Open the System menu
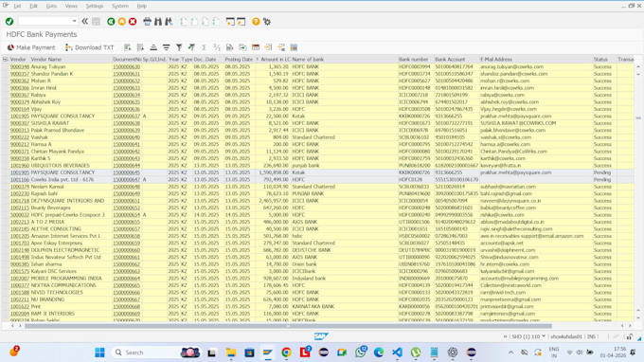Screen dimensions: 644x362 (x=120, y=7)
